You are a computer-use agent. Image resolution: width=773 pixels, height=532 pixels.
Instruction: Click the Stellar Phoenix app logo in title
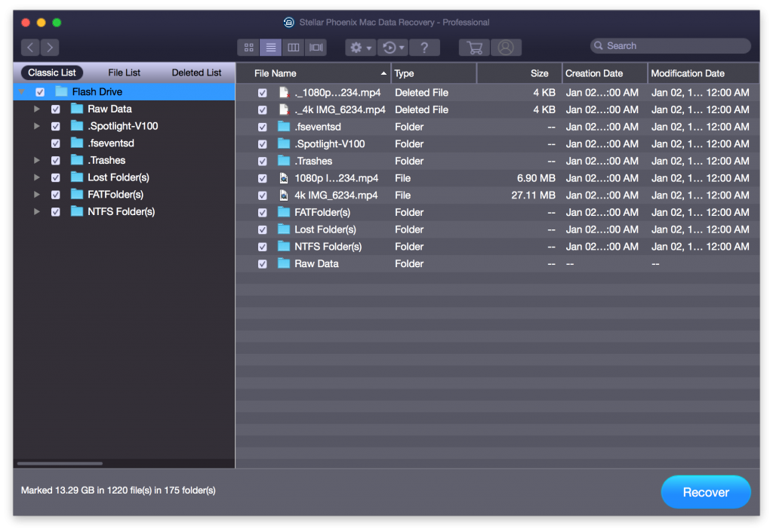[x=289, y=22]
